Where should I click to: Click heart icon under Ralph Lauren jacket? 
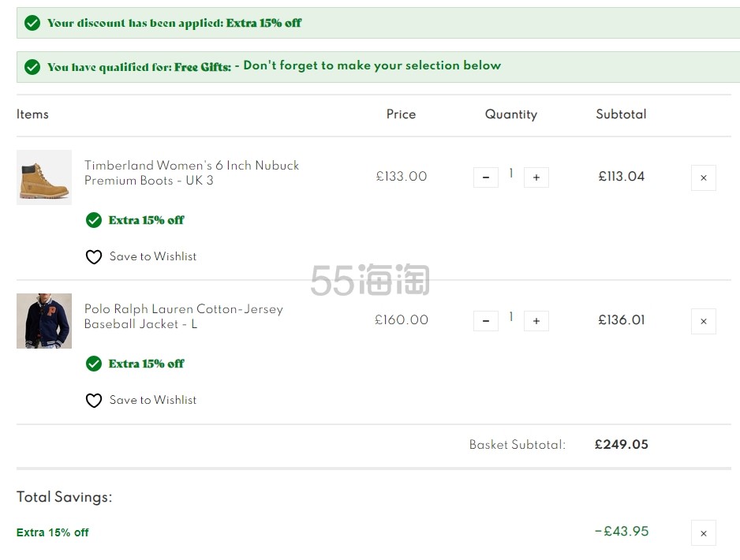93,400
